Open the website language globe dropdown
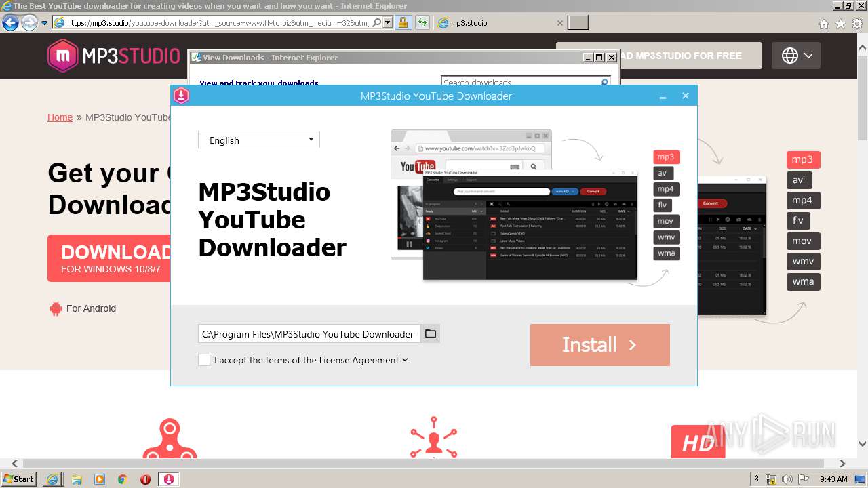Image resolution: width=868 pixels, height=488 pixels. 796,56
